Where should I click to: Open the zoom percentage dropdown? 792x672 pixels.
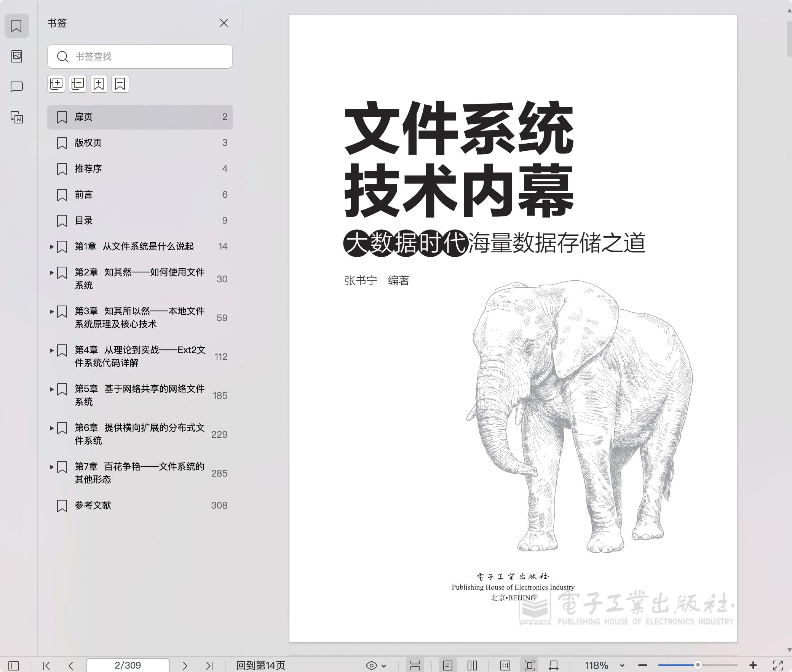(x=622, y=666)
